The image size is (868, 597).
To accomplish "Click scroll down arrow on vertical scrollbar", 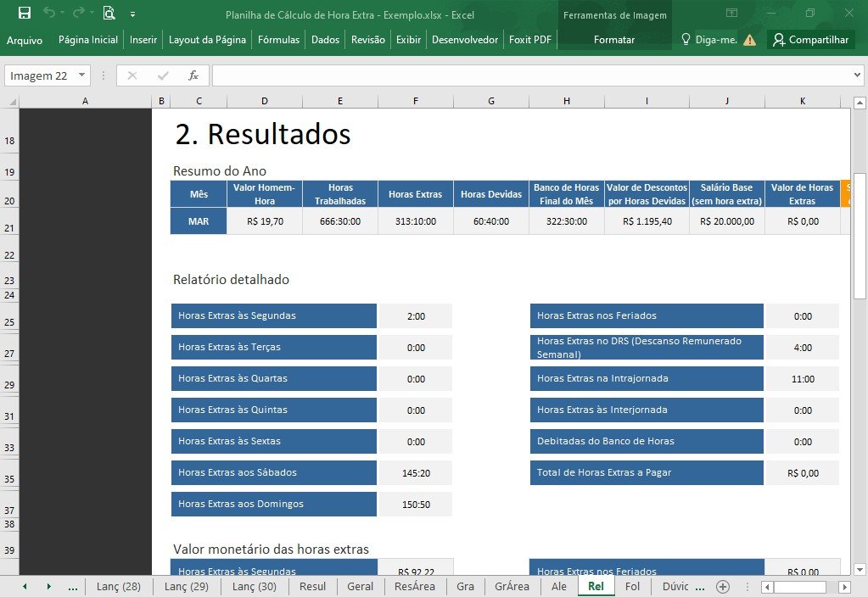I will click(860, 570).
